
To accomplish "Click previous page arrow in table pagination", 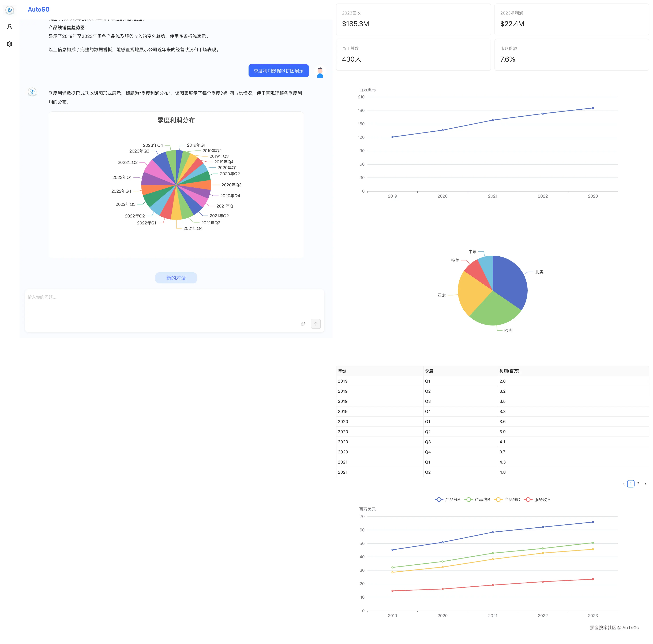I will [x=623, y=484].
